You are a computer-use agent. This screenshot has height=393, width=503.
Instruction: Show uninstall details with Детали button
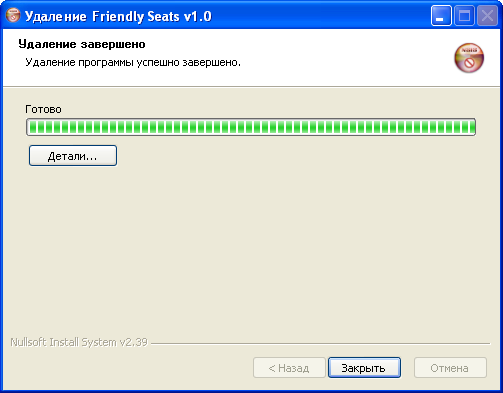click(x=73, y=156)
